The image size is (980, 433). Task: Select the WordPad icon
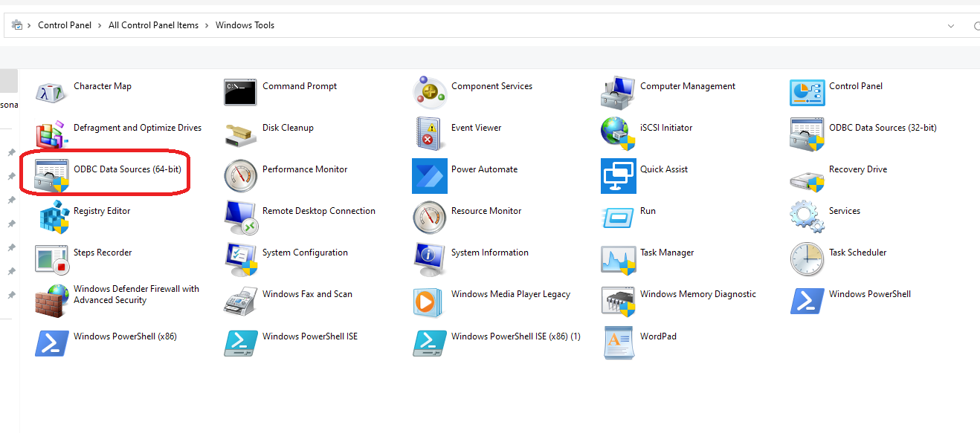(619, 343)
